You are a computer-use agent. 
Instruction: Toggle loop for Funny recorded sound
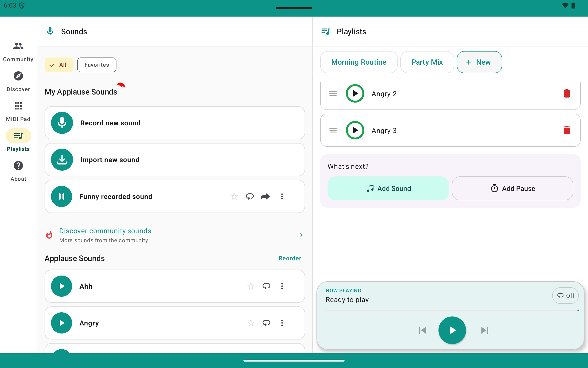pos(250,196)
